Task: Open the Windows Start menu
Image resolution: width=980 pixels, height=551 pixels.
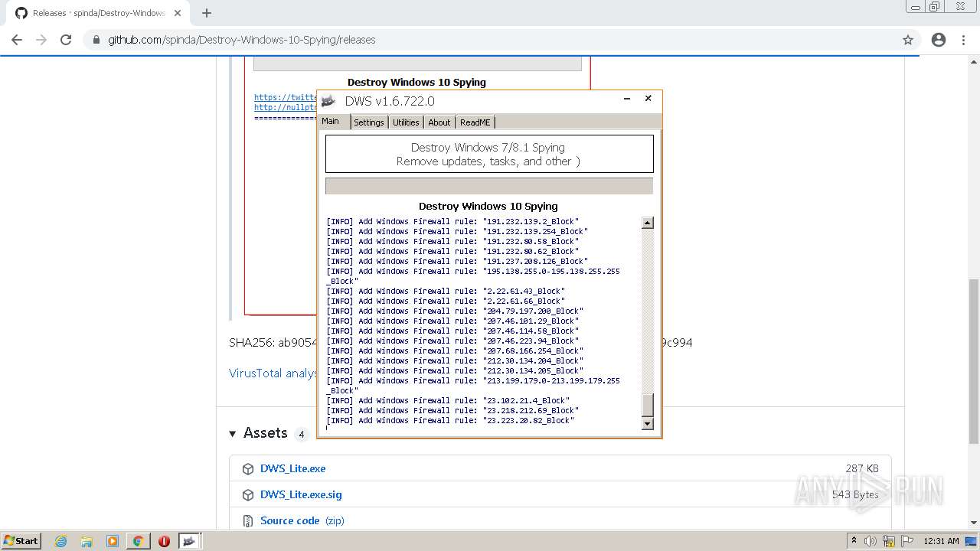Action: coord(21,540)
